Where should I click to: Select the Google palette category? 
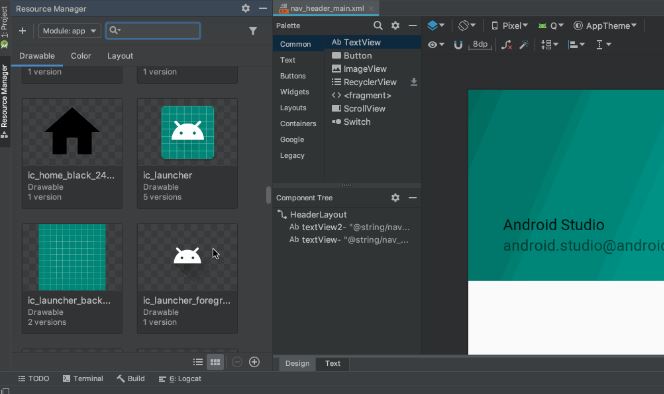(x=292, y=139)
